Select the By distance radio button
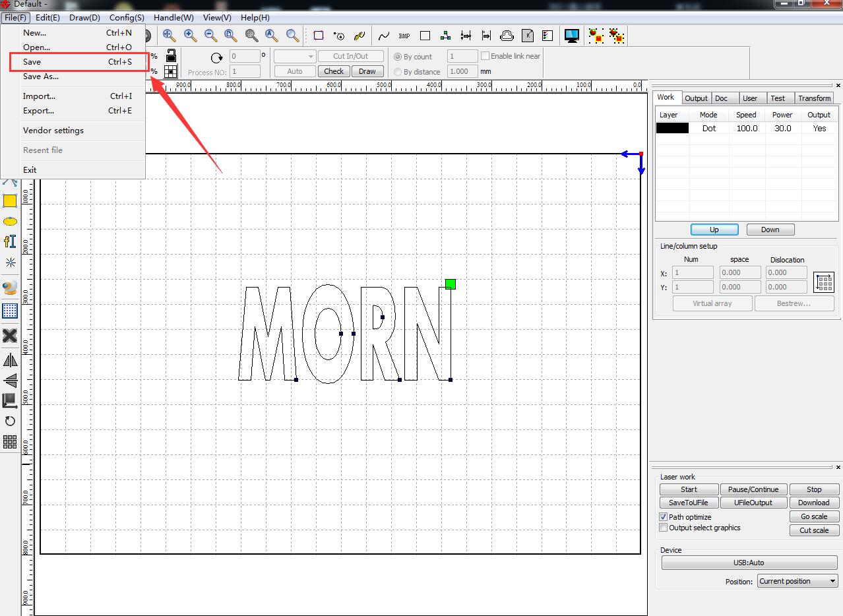This screenshot has width=843, height=616. point(398,72)
